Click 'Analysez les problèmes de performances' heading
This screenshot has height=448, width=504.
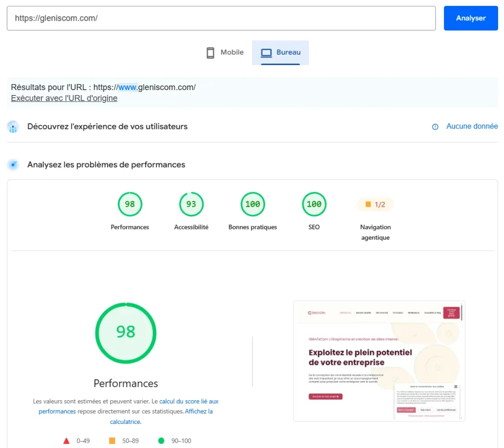[x=106, y=164]
